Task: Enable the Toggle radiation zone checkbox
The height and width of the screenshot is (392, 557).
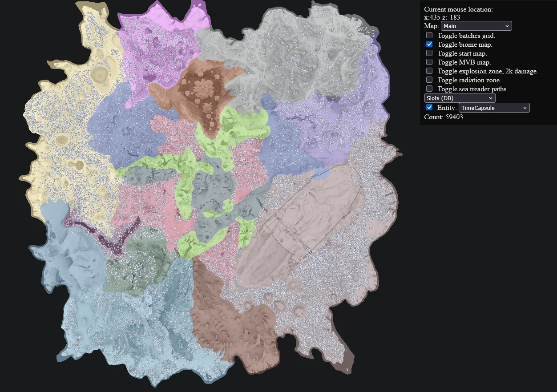Action: point(429,80)
